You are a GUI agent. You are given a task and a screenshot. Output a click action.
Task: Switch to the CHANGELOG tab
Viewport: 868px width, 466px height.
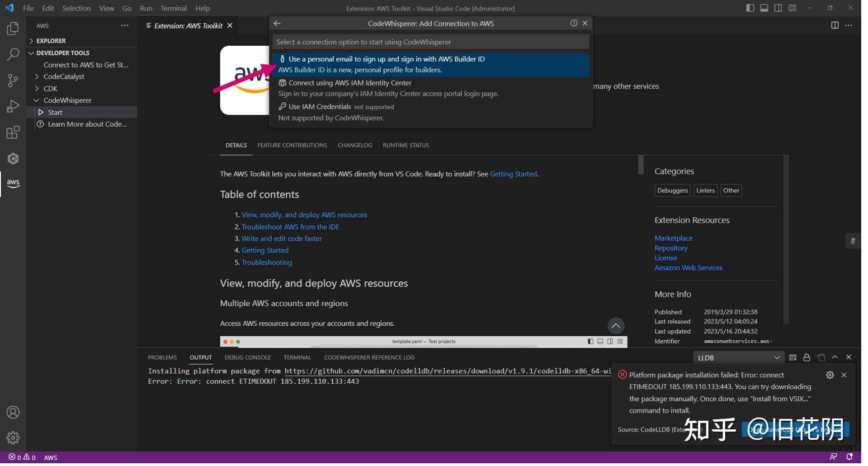354,145
